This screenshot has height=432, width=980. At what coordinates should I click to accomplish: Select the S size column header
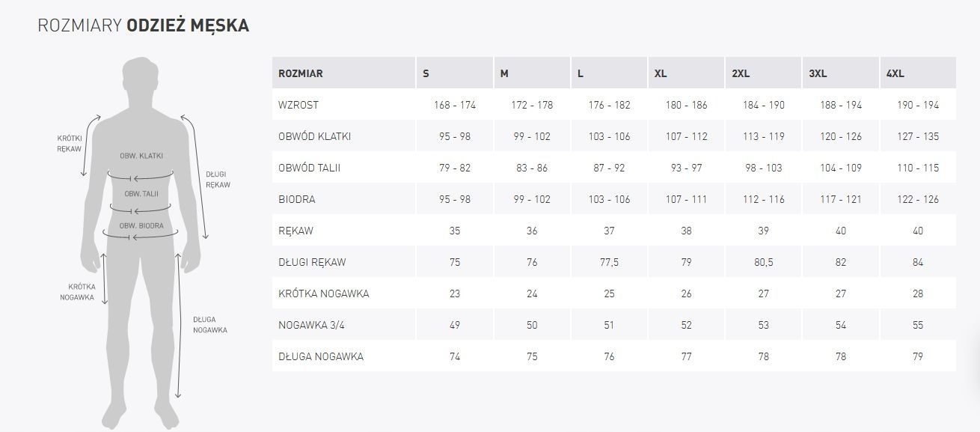(x=426, y=73)
